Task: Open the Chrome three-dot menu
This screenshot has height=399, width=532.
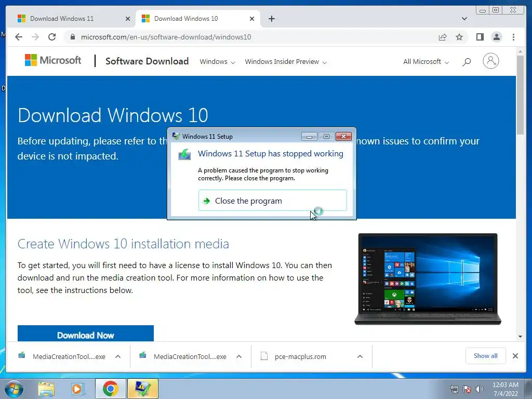Action: (x=513, y=37)
